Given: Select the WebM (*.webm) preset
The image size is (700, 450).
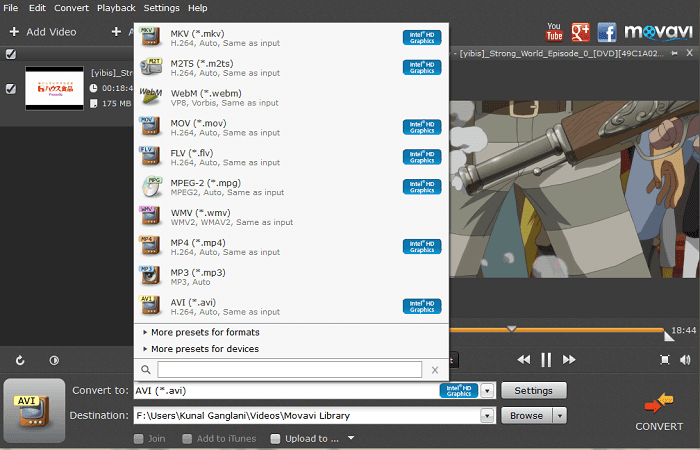Looking at the screenshot, I should [x=291, y=97].
